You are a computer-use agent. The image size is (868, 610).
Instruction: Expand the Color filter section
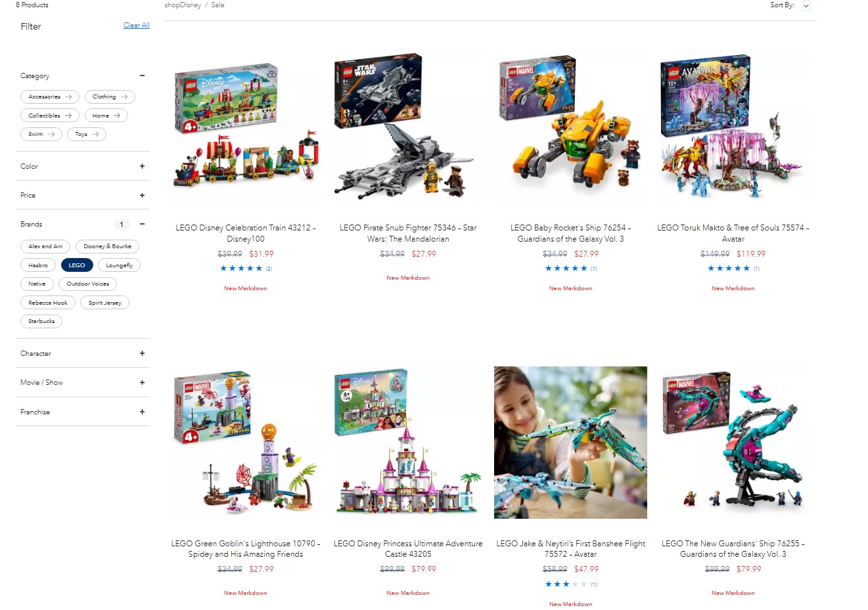[142, 166]
